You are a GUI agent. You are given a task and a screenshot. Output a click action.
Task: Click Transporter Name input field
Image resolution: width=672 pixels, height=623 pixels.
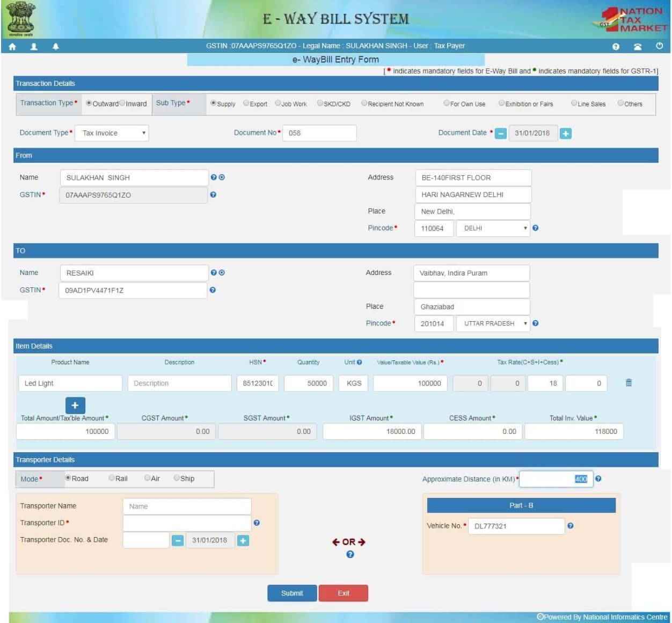coord(187,506)
